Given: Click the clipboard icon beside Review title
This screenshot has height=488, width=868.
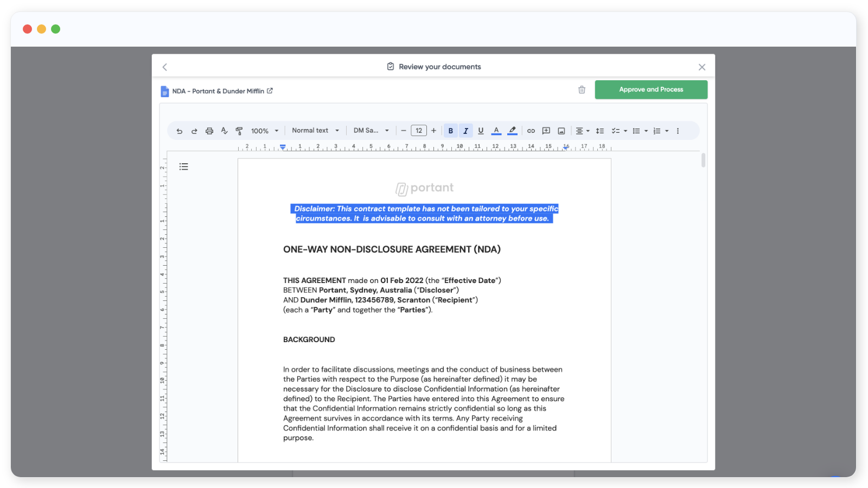Looking at the screenshot, I should click(x=391, y=67).
